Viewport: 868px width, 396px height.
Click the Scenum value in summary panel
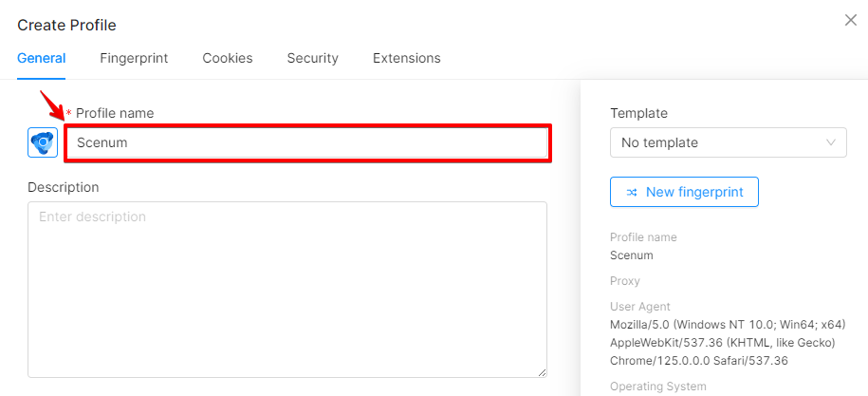click(x=632, y=255)
